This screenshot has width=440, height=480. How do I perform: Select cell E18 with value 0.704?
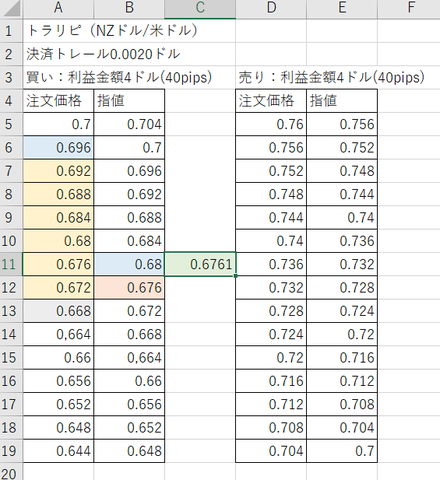pyautogui.click(x=342, y=427)
